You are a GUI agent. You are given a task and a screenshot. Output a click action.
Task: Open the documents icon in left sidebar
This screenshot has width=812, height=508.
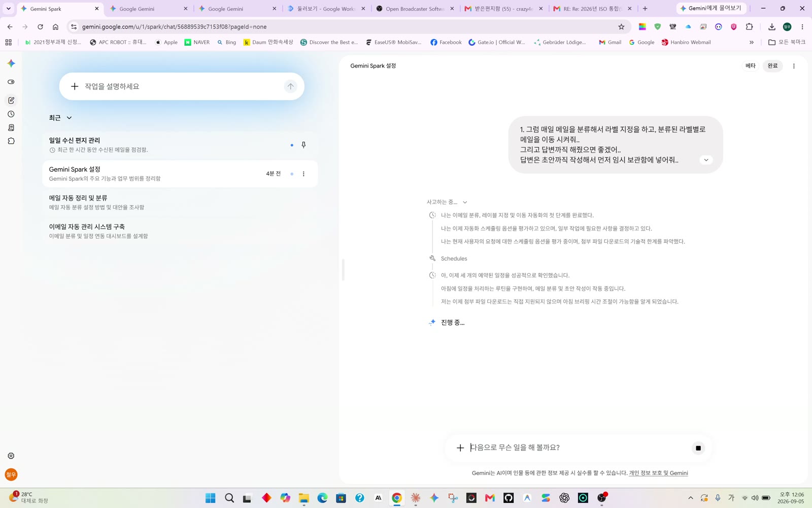(11, 128)
